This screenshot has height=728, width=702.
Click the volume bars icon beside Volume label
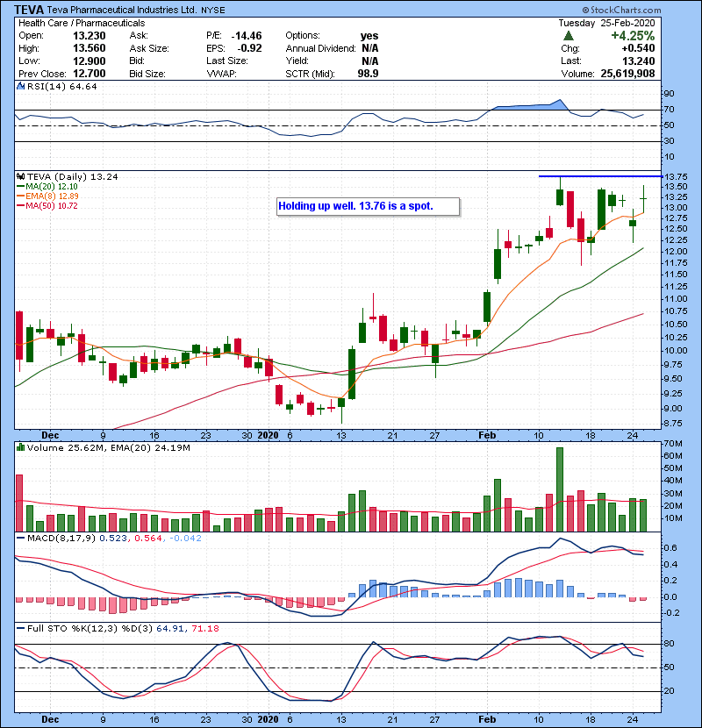click(20, 448)
